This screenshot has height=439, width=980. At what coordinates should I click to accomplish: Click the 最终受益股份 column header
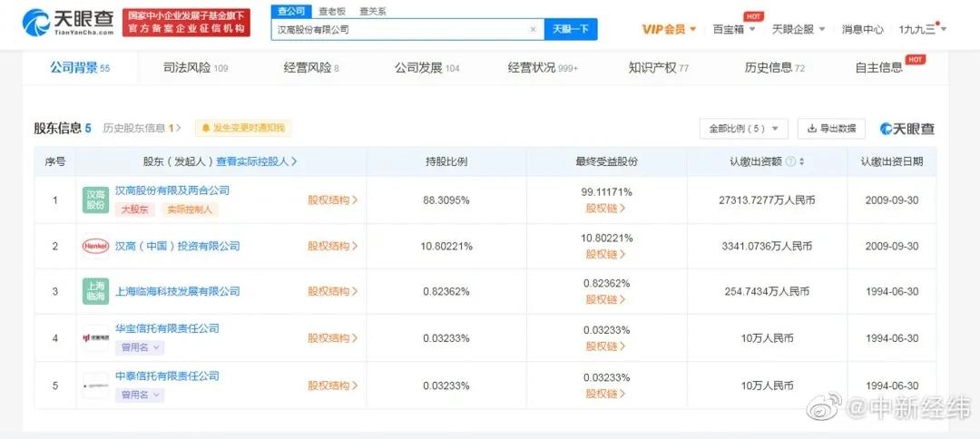[607, 161]
